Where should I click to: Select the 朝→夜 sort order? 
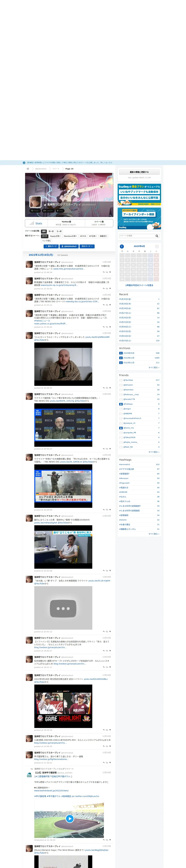[51, 231]
